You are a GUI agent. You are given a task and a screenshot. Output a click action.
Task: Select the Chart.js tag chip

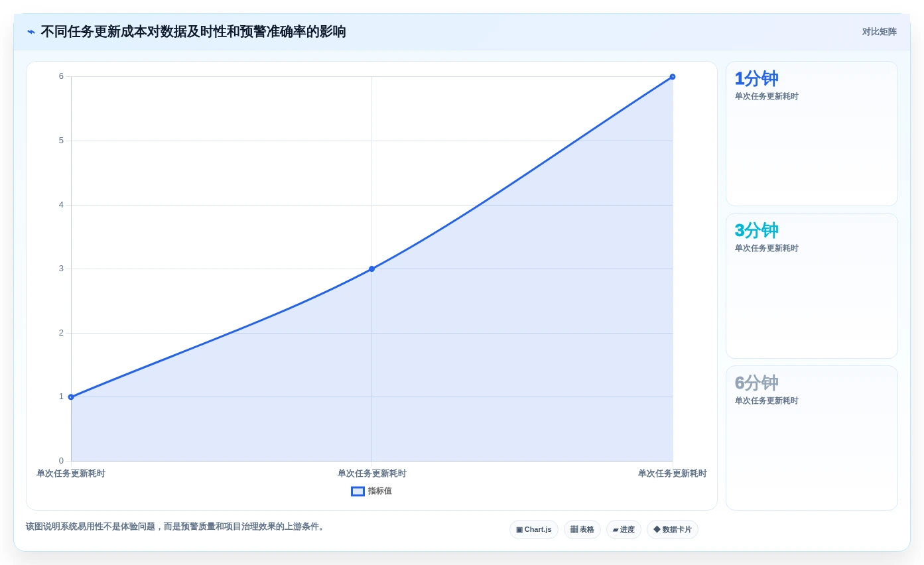coord(534,530)
